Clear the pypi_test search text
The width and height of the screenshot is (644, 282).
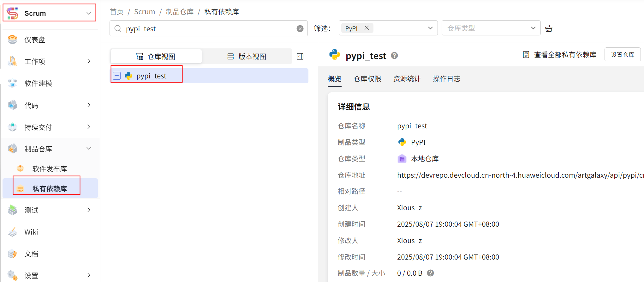point(300,29)
